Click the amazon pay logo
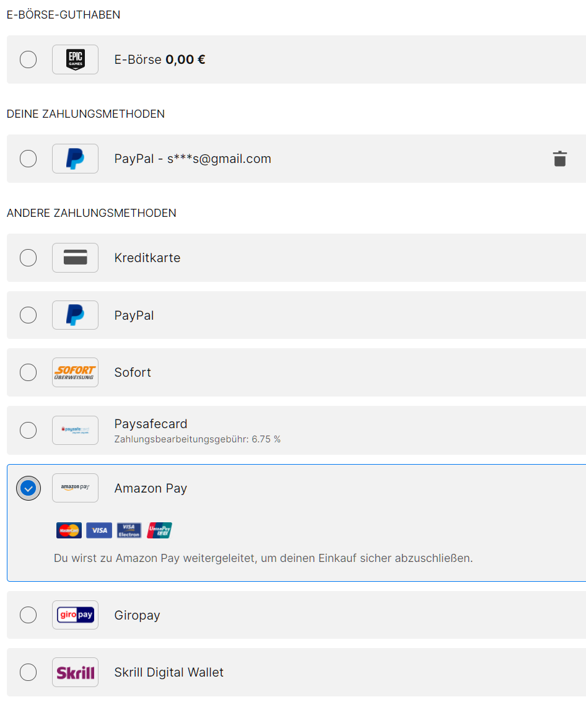586x728 pixels. coord(75,488)
